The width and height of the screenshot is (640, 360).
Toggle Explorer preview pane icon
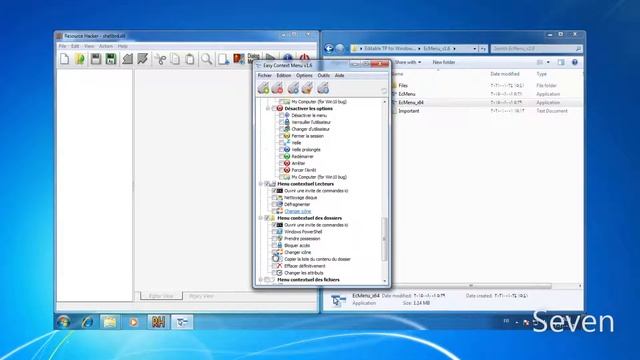point(561,62)
